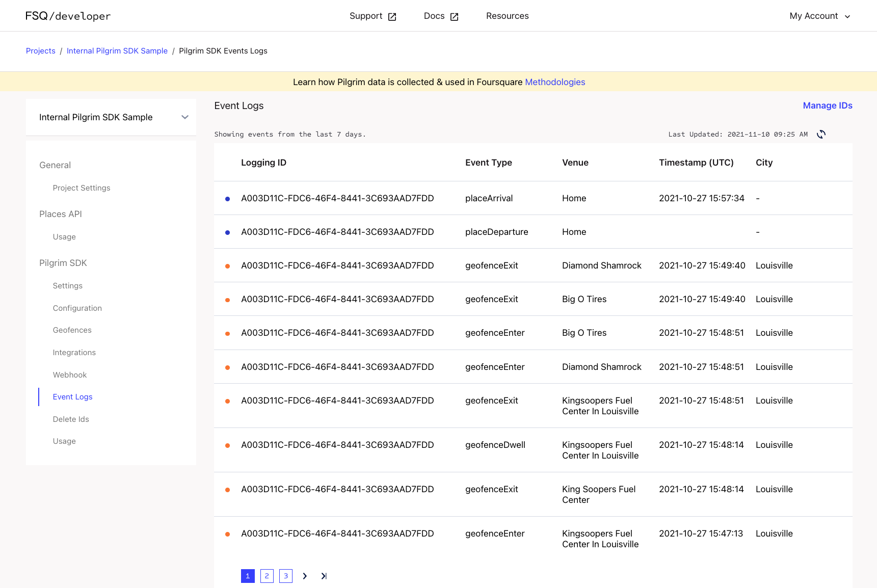Click the FSQ/developer logo
The height and width of the screenshot is (588, 877).
pyautogui.click(x=68, y=16)
